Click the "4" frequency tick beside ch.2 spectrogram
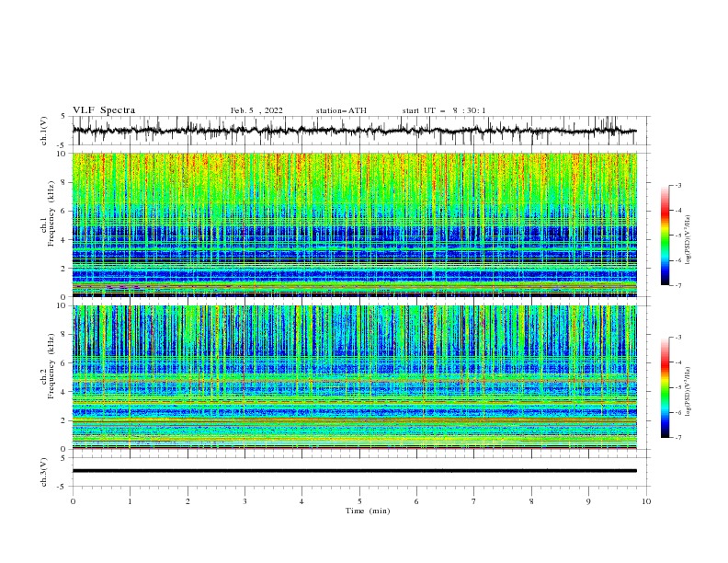The image size is (728, 563). tap(63, 392)
